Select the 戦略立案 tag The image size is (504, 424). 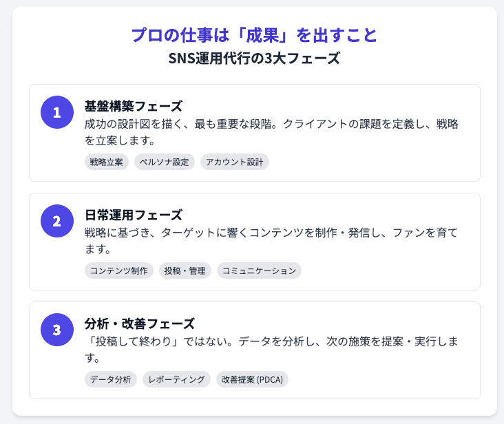click(107, 162)
